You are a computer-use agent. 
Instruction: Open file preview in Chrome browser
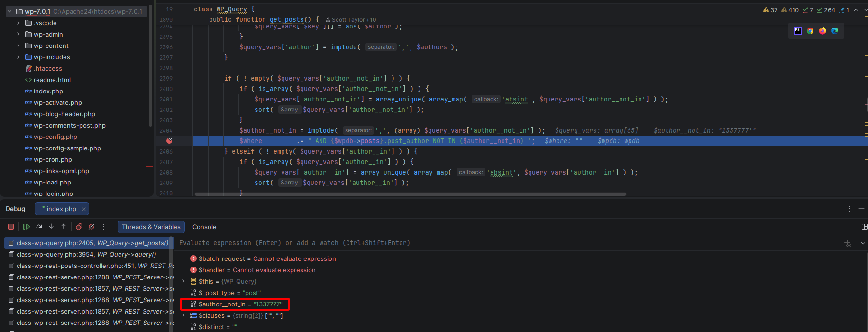point(810,31)
